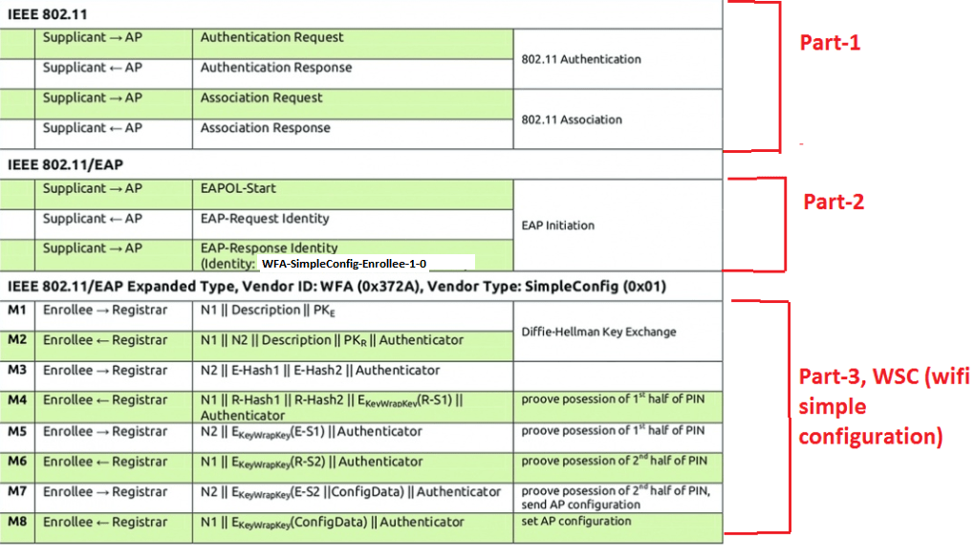Select the Expanded Type Vendor ID header
Viewport: 975px width, 560px height.
336,287
